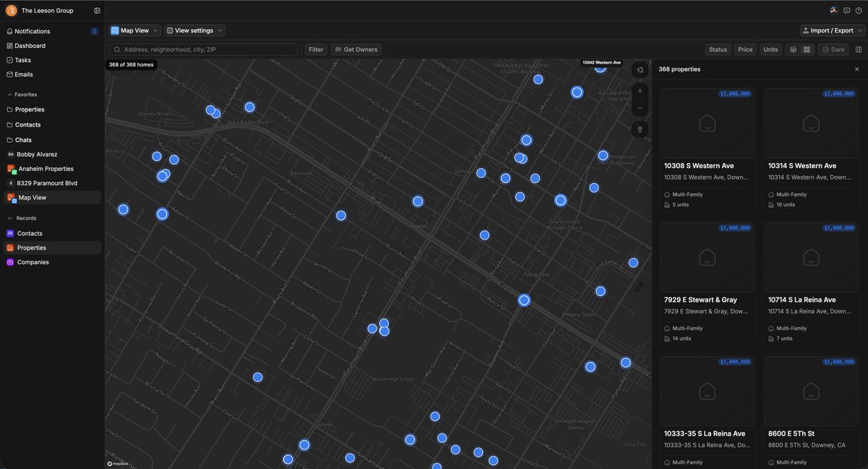
Task: Open 8600 E 5Th St card title
Action: tap(791, 434)
